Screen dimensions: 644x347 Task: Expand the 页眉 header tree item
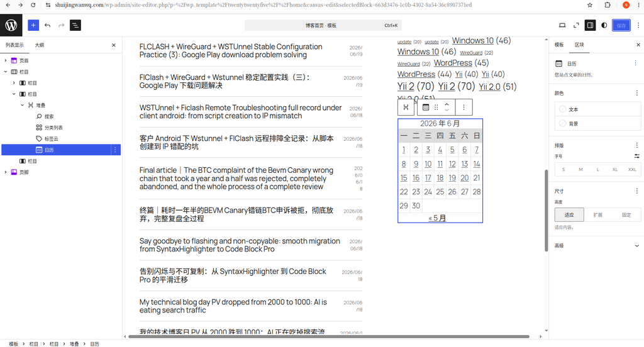5,60
